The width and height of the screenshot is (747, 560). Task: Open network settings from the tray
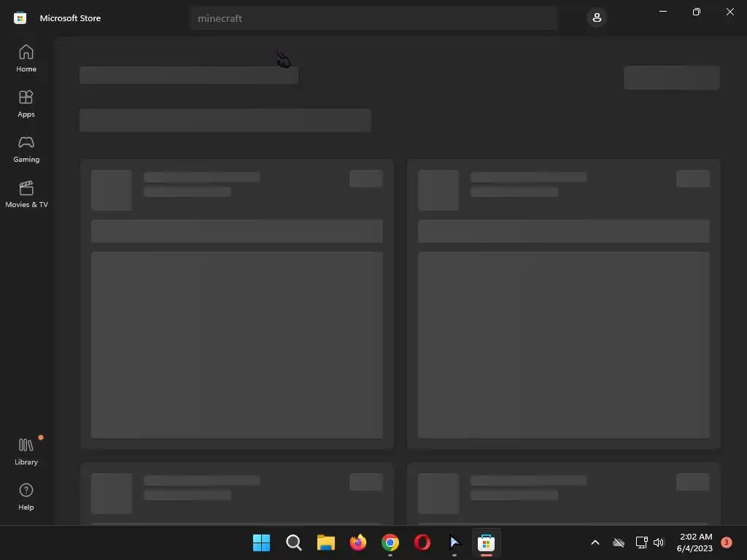coord(642,542)
